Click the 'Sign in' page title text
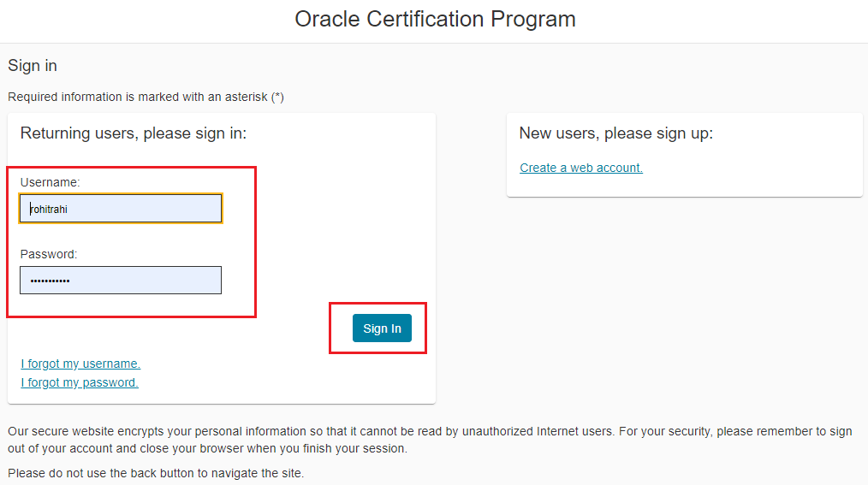Screen dimensions: 868x485 (x=33, y=66)
